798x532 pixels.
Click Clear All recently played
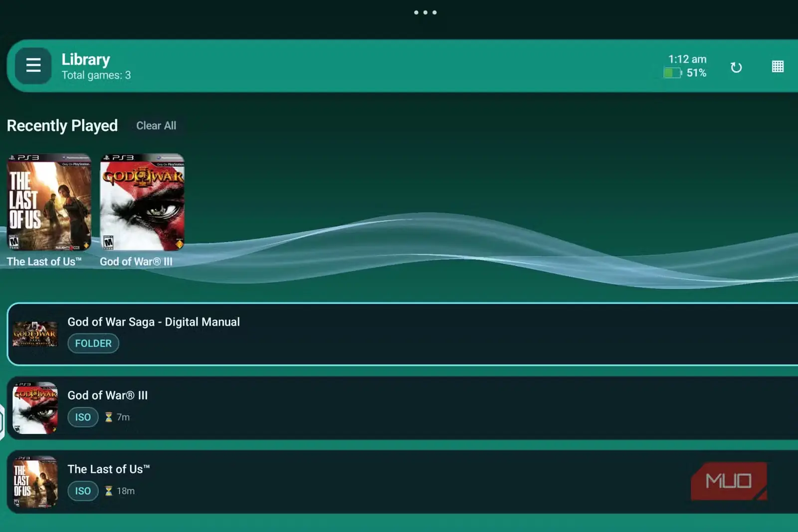point(156,126)
